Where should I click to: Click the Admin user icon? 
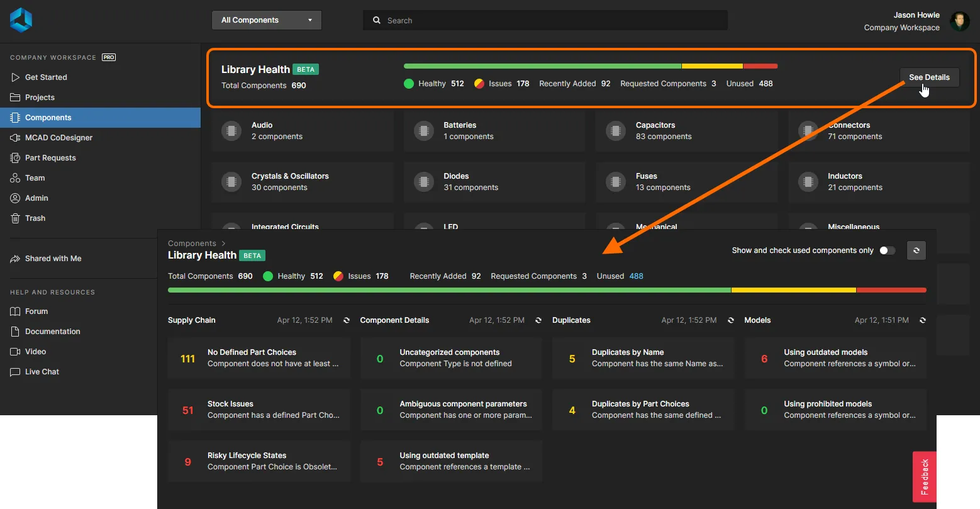coord(15,198)
